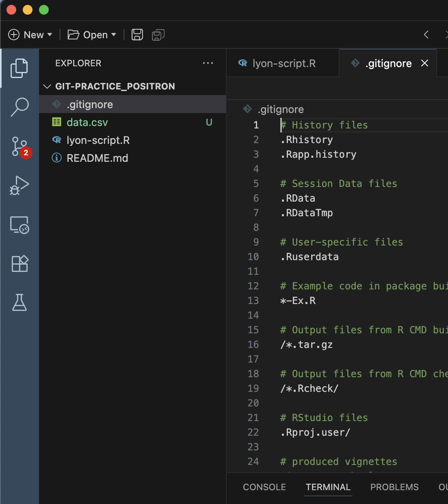The height and width of the screenshot is (504, 448).
Task: Click the Save All icon
Action: tap(158, 35)
